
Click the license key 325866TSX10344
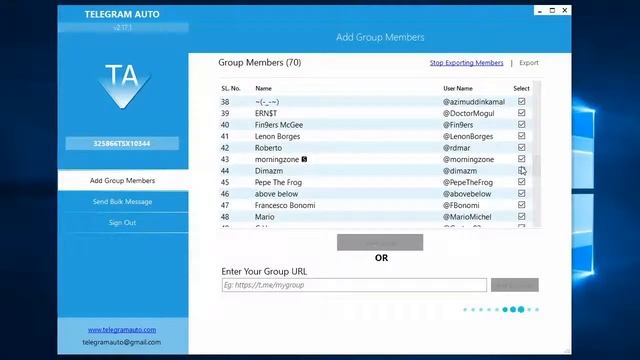pos(122,144)
